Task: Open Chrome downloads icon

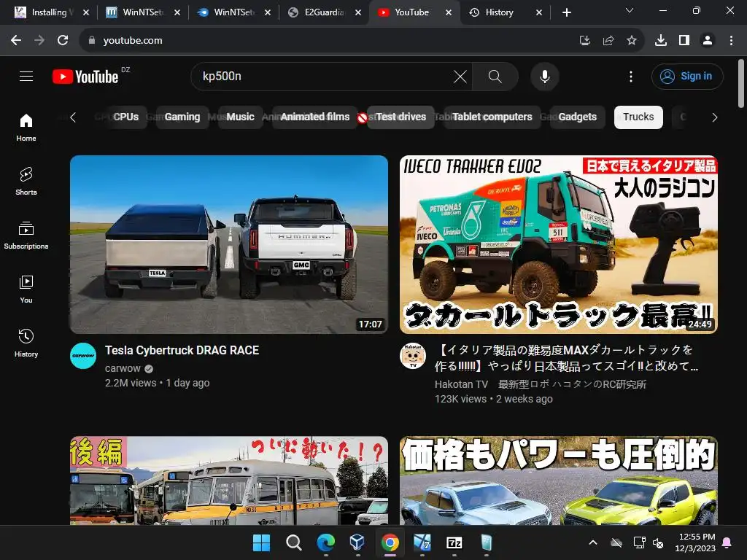Action: coord(661,41)
